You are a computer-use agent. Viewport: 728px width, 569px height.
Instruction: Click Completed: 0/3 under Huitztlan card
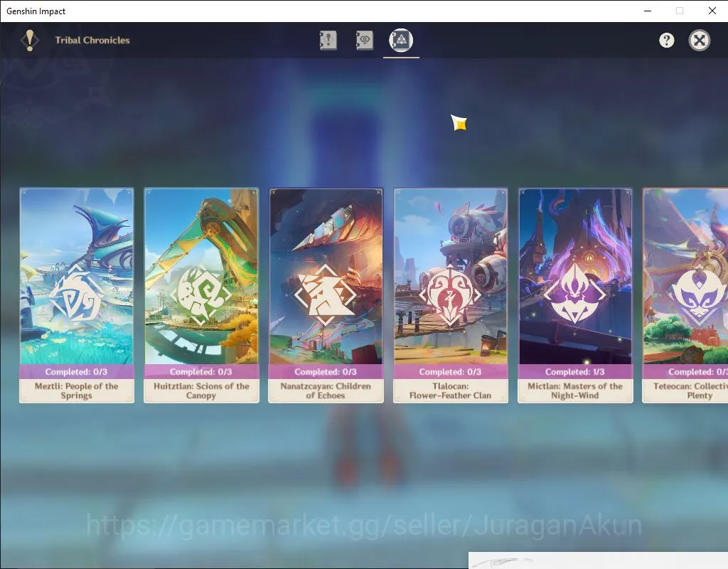click(201, 371)
